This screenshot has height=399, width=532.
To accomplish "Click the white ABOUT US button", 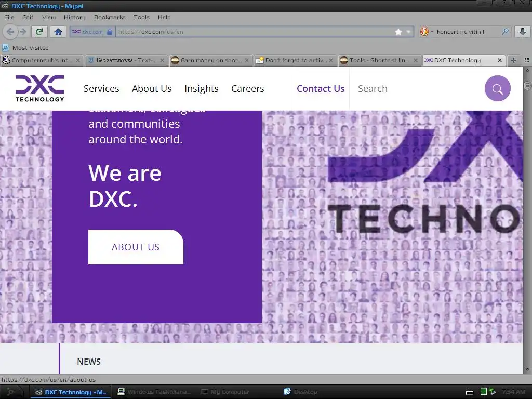I will pyautogui.click(x=136, y=247).
